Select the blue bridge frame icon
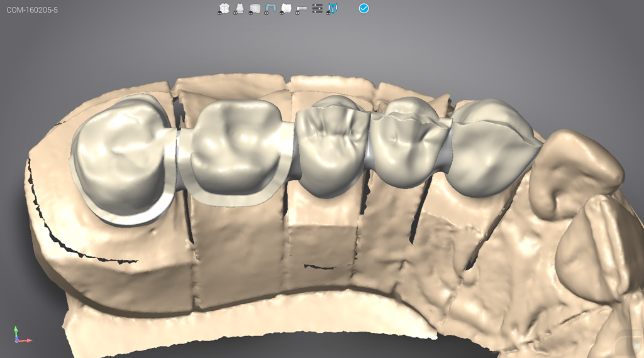Viewport: 644px width, 358px height. (x=332, y=9)
